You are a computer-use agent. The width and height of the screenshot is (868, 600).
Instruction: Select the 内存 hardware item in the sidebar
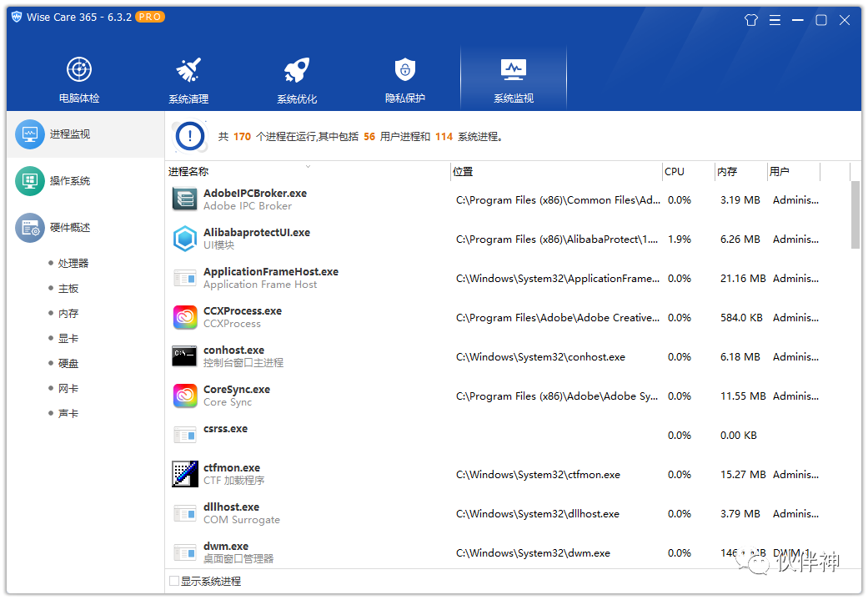coord(68,313)
